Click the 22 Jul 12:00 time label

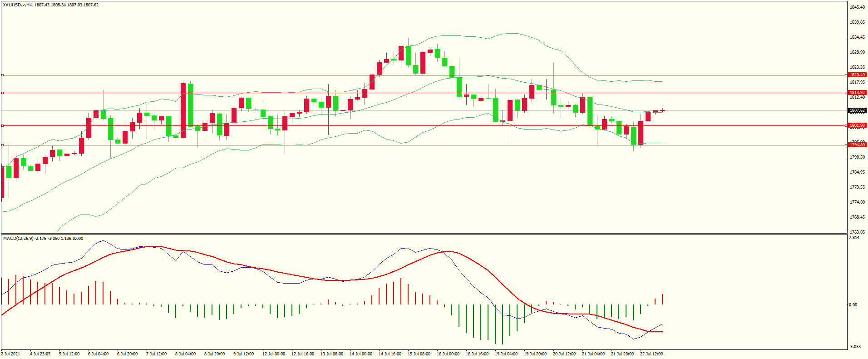click(651, 354)
